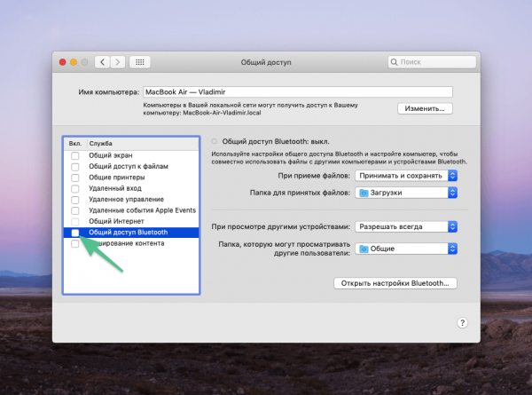Screen dimensions: 532x395
Task: Click the Изменить… button
Action: click(425, 108)
